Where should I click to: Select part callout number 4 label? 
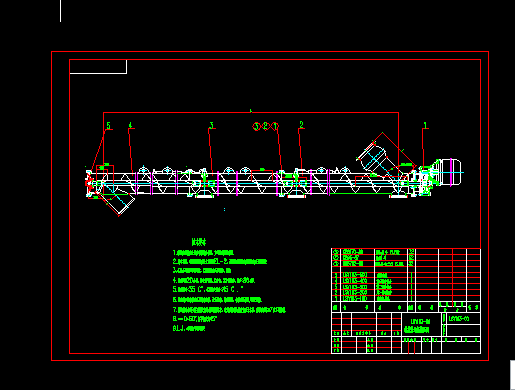coord(131,125)
